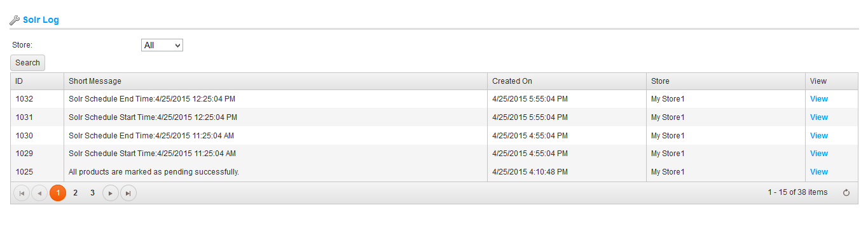Image resolution: width=868 pixels, height=231 pixels.
Task: Click the Search button
Action: point(27,63)
